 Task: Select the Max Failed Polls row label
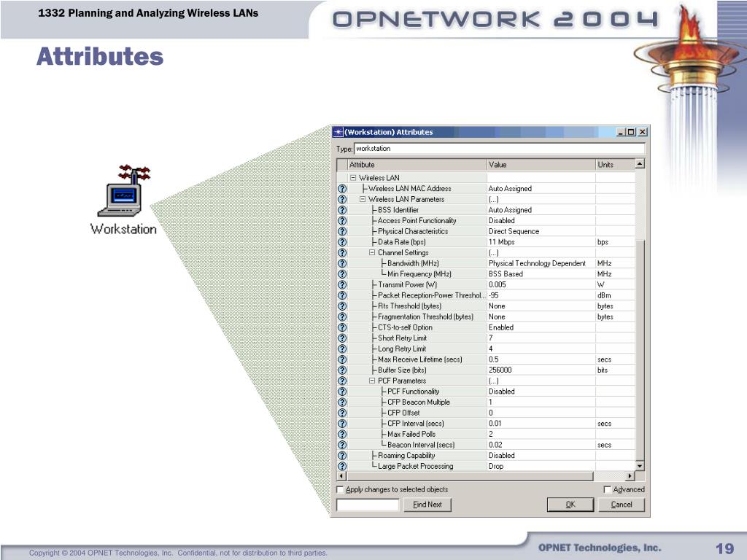click(x=411, y=435)
